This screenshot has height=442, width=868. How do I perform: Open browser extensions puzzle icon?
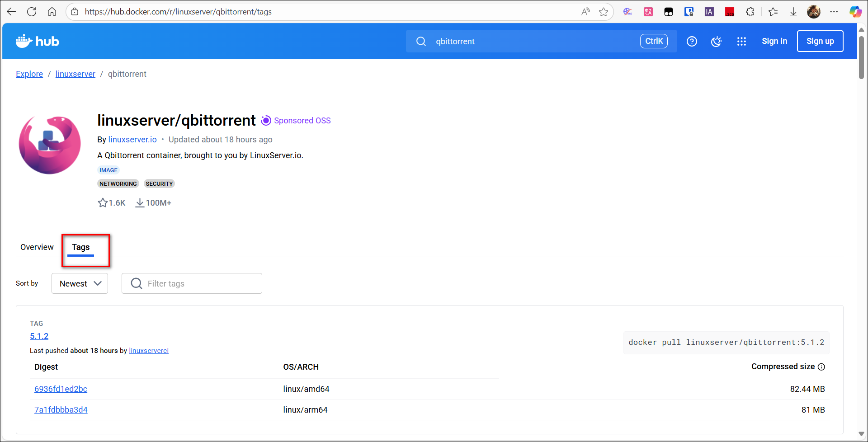(x=750, y=12)
